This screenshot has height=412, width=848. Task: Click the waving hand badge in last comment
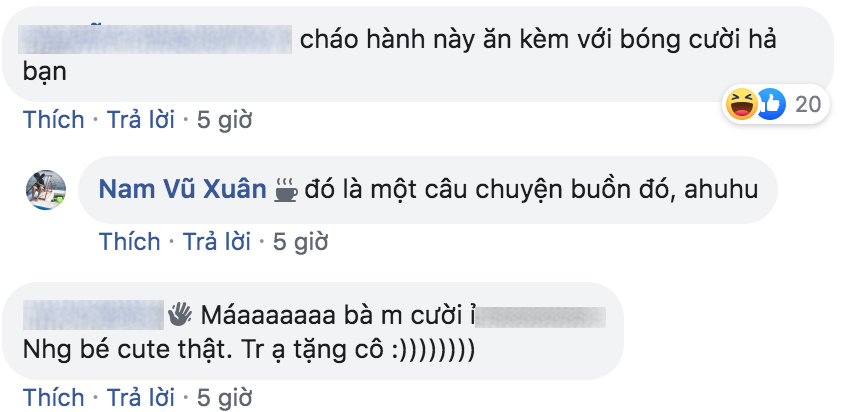[x=180, y=315]
